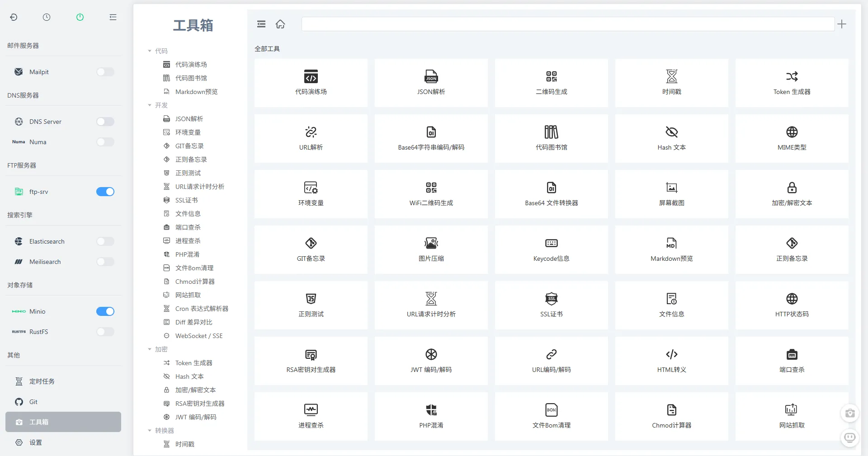Open the 代码演练场 tool card

311,83
